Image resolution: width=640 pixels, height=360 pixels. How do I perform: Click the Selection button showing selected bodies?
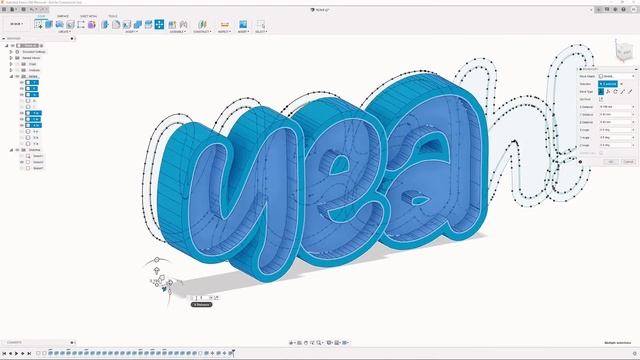pyautogui.click(x=608, y=84)
